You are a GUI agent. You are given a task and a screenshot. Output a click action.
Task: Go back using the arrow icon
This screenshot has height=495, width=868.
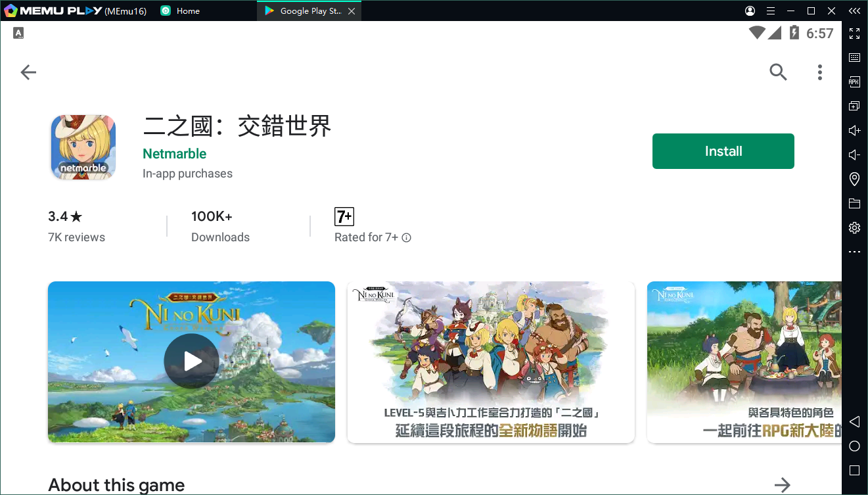click(x=28, y=72)
